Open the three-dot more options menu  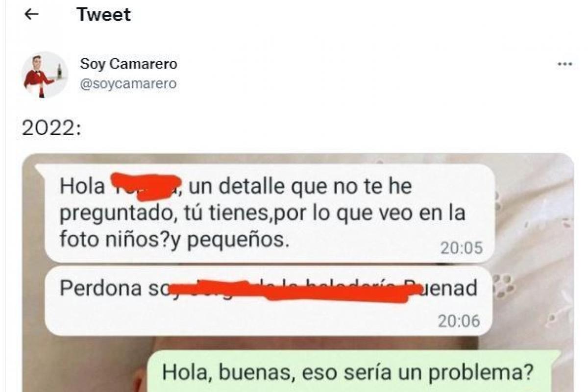tap(565, 64)
